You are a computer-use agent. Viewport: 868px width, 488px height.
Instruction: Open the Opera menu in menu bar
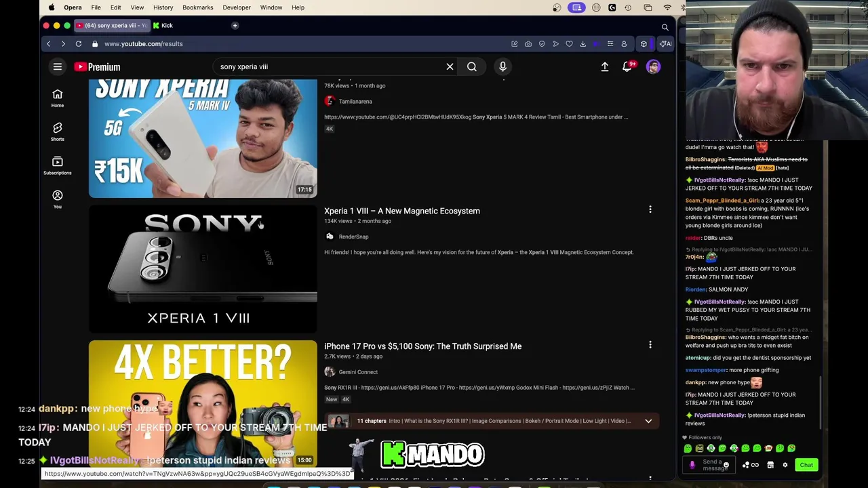coord(73,7)
